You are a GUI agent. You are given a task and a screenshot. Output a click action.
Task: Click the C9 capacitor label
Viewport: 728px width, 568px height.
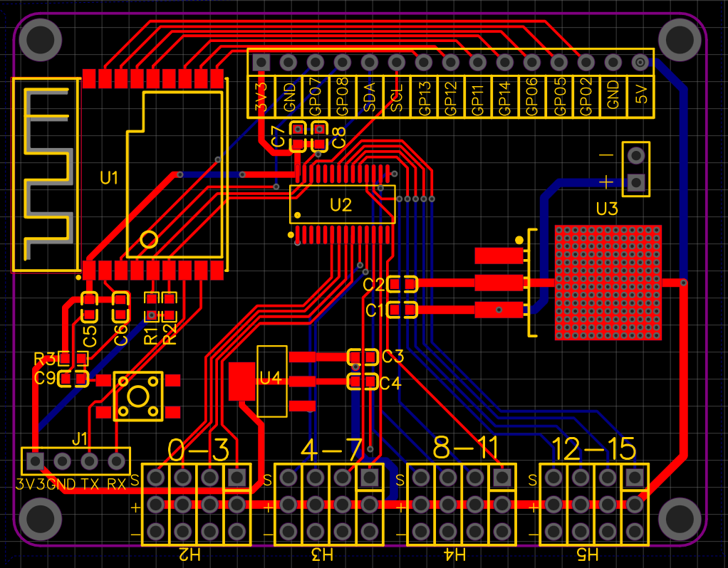[x=45, y=378]
